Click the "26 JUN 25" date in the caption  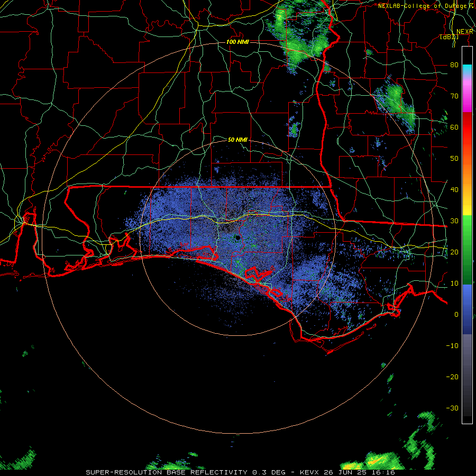click(346, 472)
